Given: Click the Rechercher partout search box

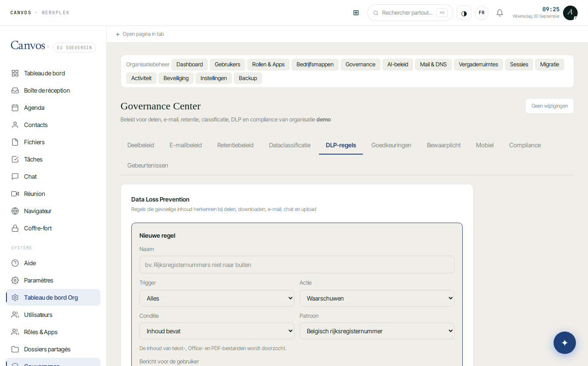Looking at the screenshot, I should 410,13.
